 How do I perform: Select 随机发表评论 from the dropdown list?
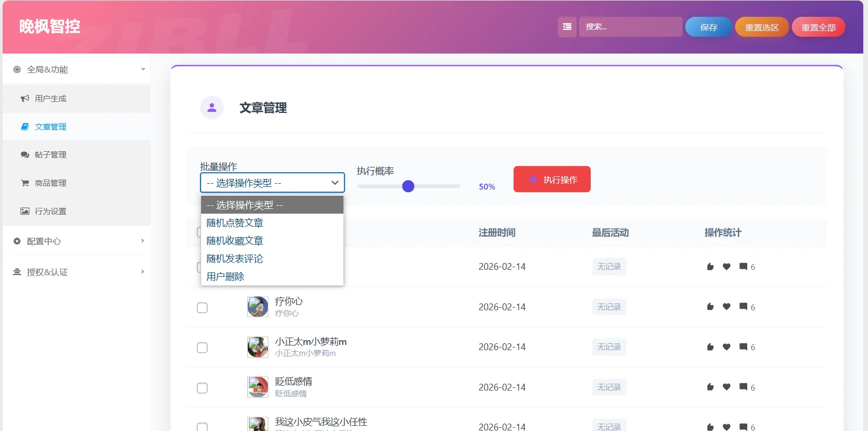(272, 258)
